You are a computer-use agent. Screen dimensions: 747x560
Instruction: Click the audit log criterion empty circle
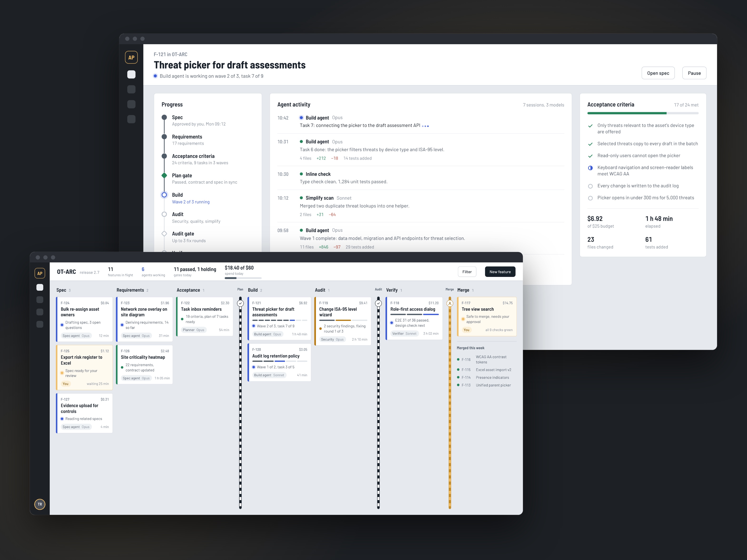tap(590, 186)
